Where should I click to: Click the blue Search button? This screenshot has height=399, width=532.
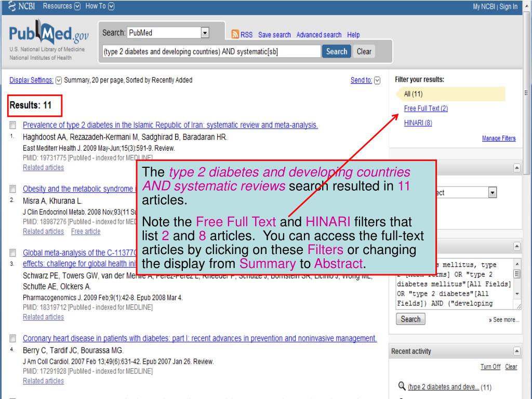point(336,51)
